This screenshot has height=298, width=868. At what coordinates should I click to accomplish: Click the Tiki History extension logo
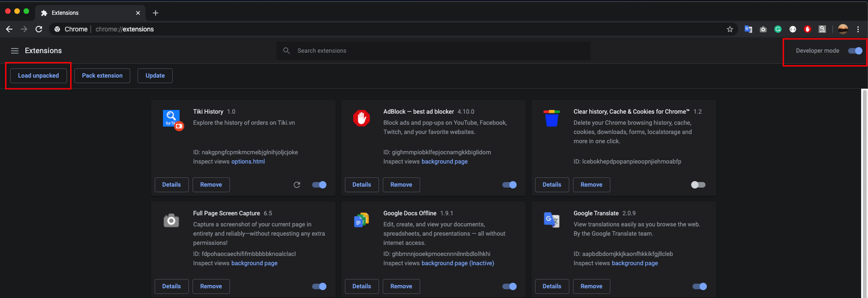click(173, 120)
